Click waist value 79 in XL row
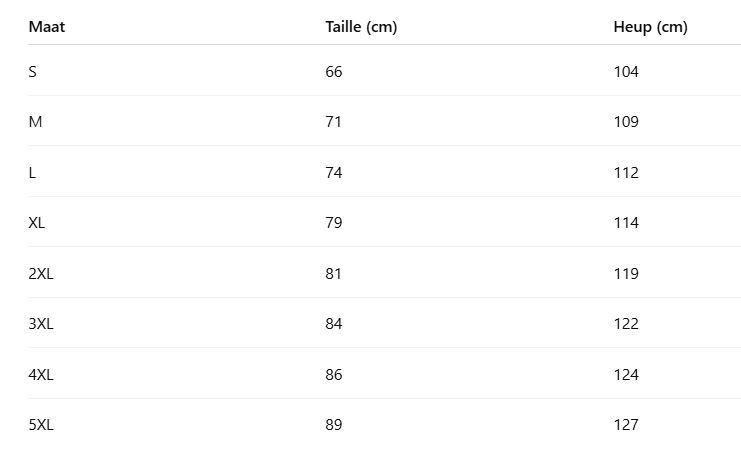The width and height of the screenshot is (741, 468). click(334, 223)
